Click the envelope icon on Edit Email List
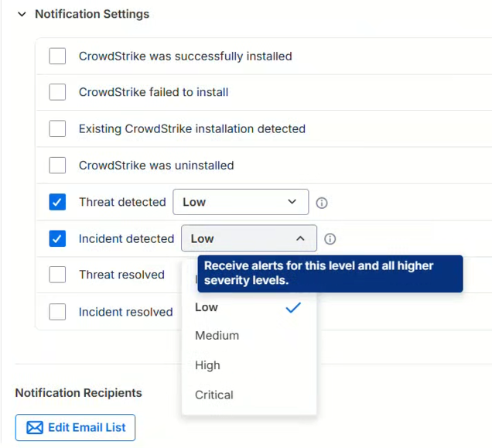492x448 pixels. pos(35,428)
